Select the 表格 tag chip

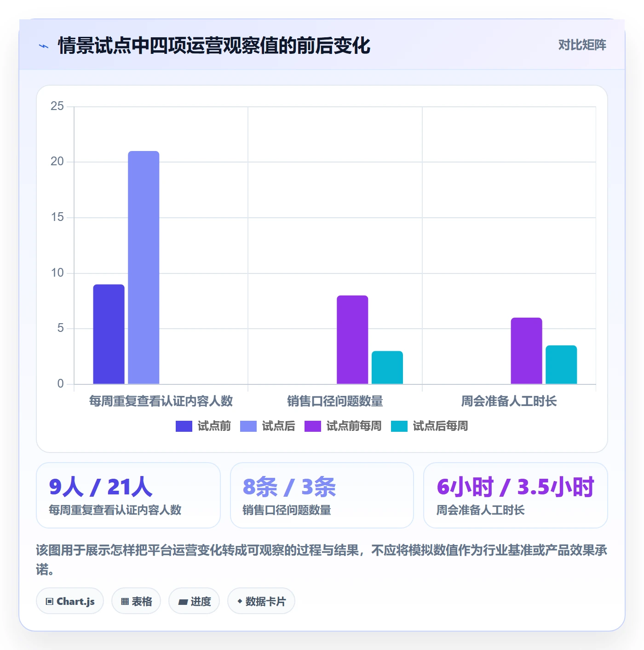click(136, 601)
